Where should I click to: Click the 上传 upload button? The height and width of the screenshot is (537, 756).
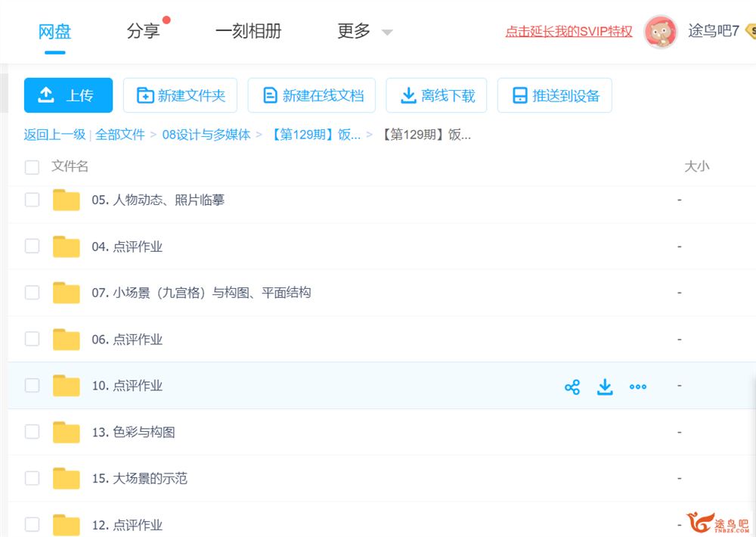68,95
